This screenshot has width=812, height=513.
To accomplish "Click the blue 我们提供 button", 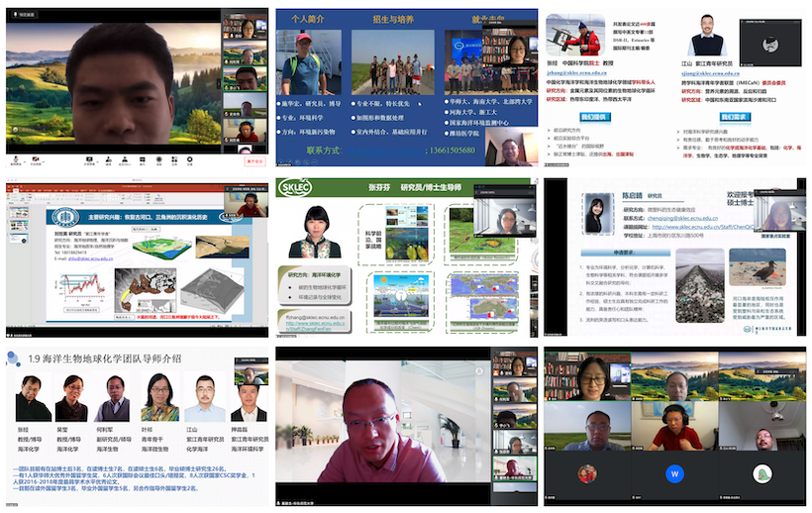I will tap(595, 117).
